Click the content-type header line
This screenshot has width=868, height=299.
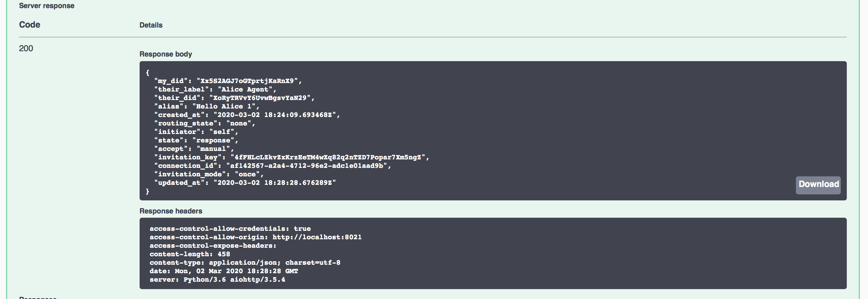tap(245, 263)
